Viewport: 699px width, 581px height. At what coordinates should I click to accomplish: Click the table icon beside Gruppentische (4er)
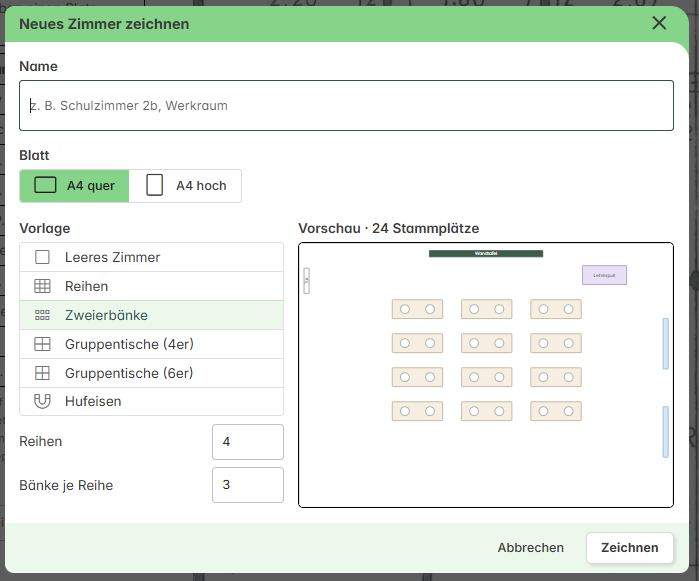(42, 344)
